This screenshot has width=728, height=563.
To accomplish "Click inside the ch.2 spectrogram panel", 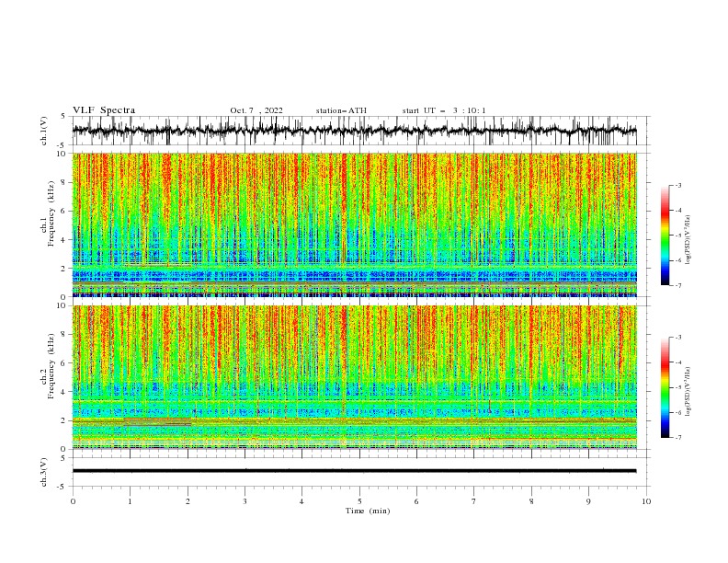I will point(354,377).
